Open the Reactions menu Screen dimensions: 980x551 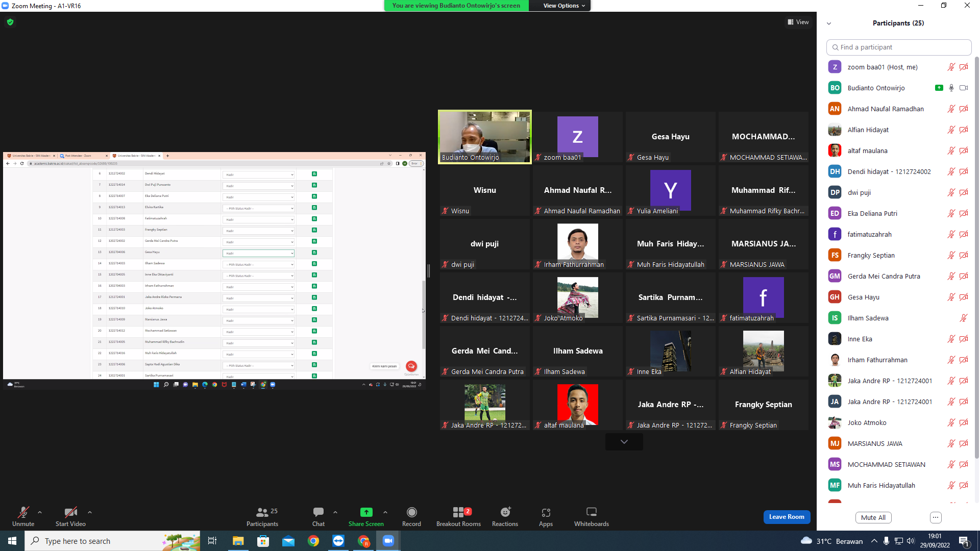pos(505,516)
